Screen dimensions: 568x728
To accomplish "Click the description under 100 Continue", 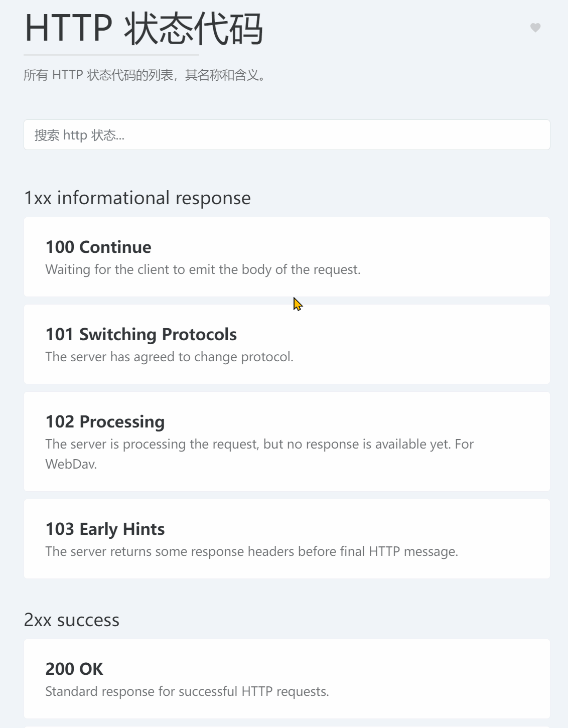I will pyautogui.click(x=203, y=269).
